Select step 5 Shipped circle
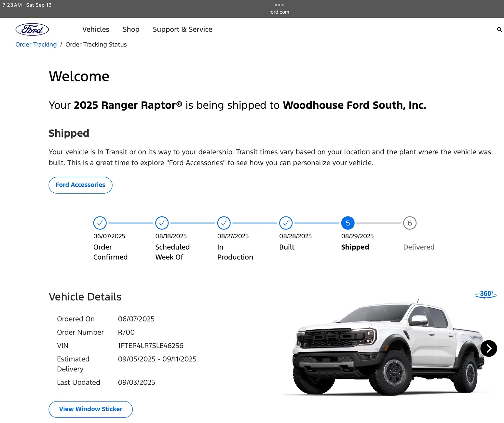This screenshot has width=504, height=423. (x=348, y=223)
